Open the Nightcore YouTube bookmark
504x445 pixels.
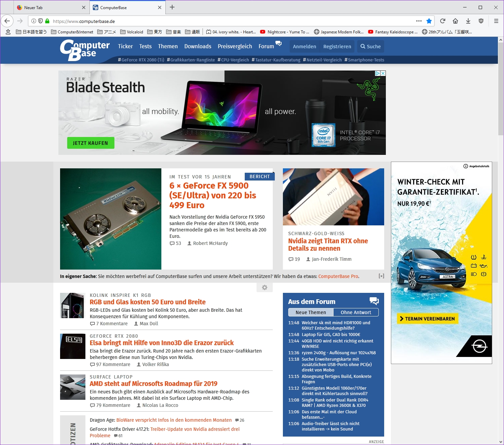[x=285, y=32]
